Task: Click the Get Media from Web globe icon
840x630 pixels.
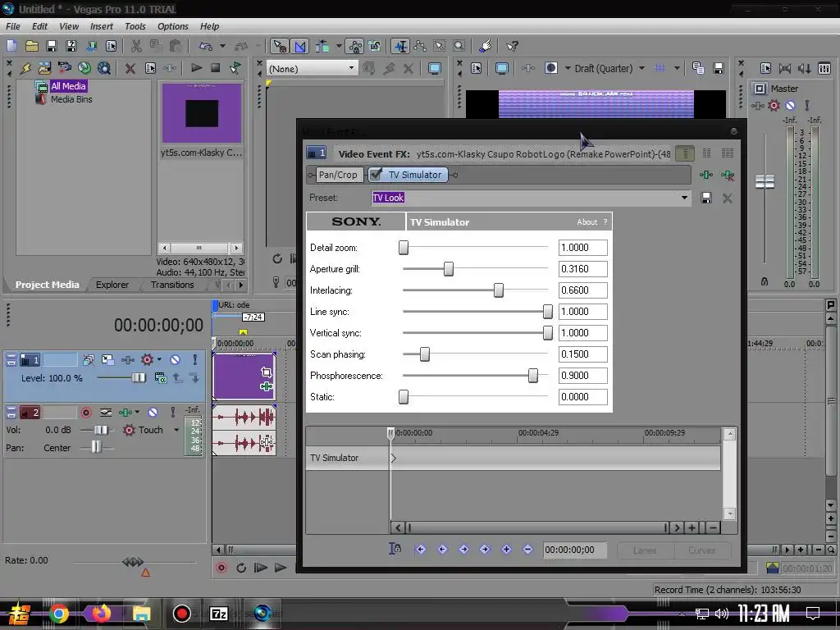Action: point(84,68)
